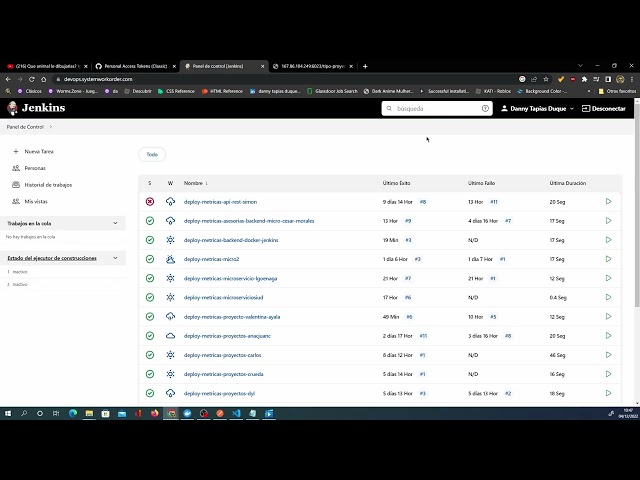The image size is (640, 480).
Task: Sort jobs by Nombre column
Action: pos(196,183)
